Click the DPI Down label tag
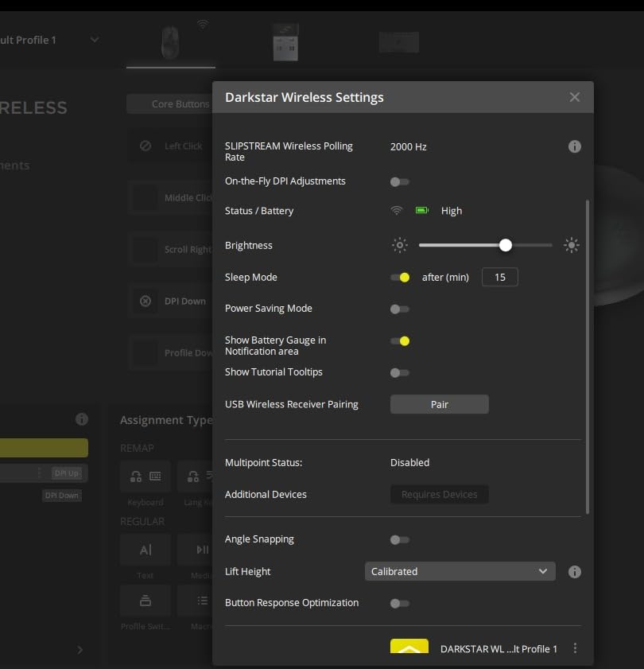Image resolution: width=644 pixels, height=669 pixels. 62,496
